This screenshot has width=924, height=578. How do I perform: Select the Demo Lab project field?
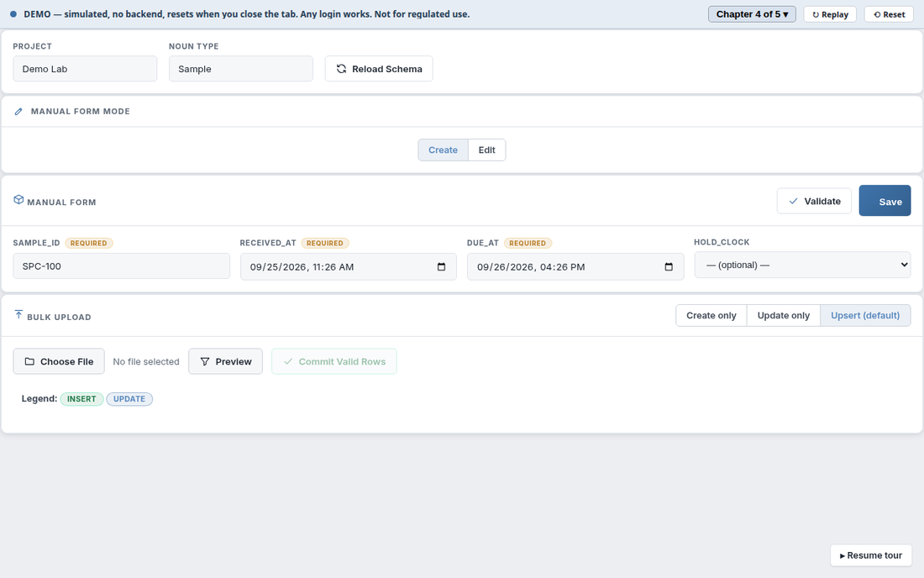tap(85, 69)
